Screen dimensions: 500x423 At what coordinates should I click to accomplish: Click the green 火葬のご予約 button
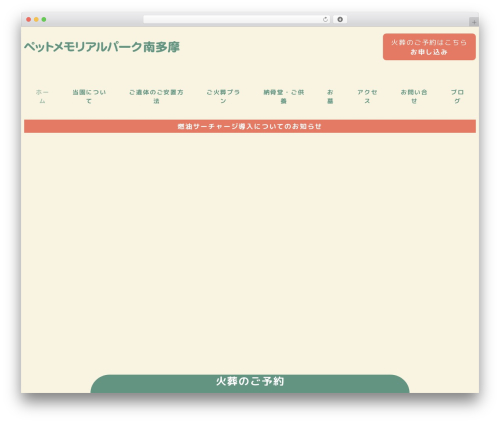(x=250, y=384)
